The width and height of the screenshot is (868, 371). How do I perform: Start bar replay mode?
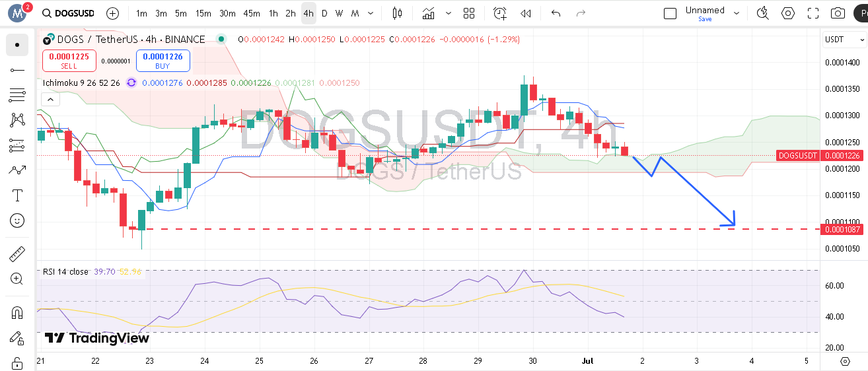[x=525, y=13]
